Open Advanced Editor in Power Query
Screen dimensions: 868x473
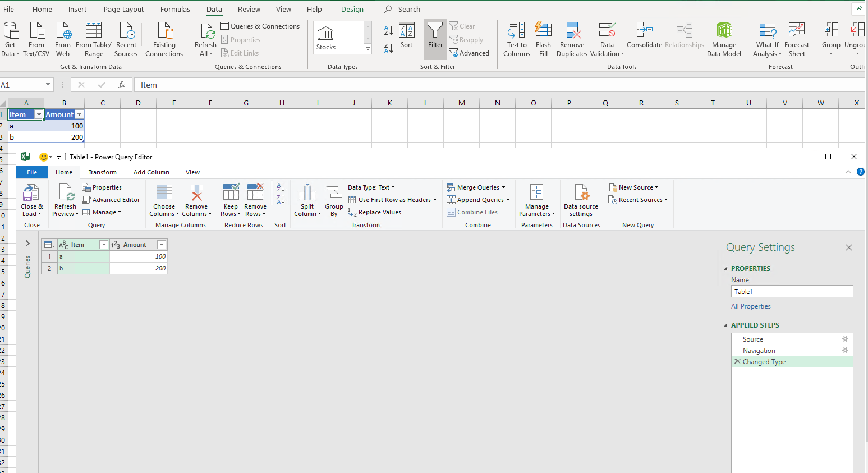[x=111, y=200]
